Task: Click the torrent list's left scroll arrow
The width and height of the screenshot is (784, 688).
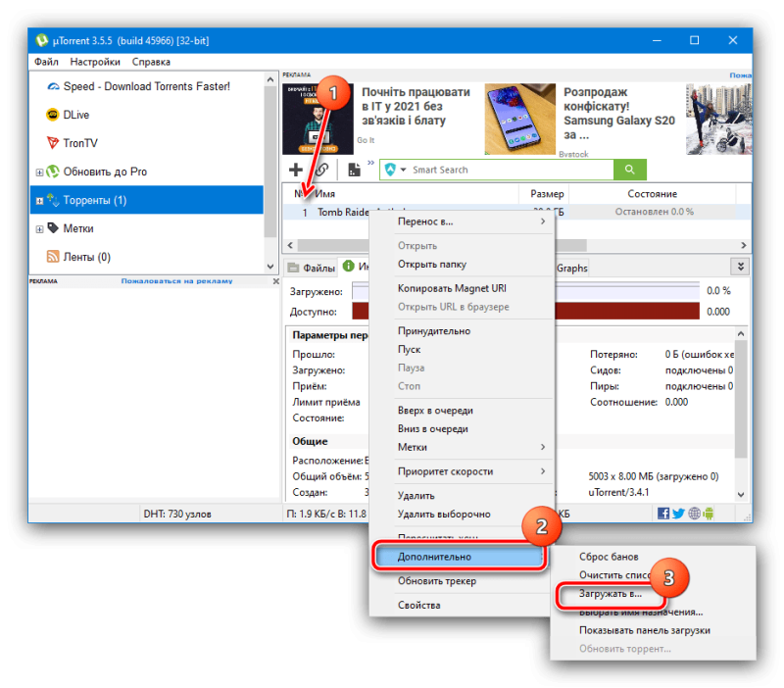Action: [x=290, y=245]
